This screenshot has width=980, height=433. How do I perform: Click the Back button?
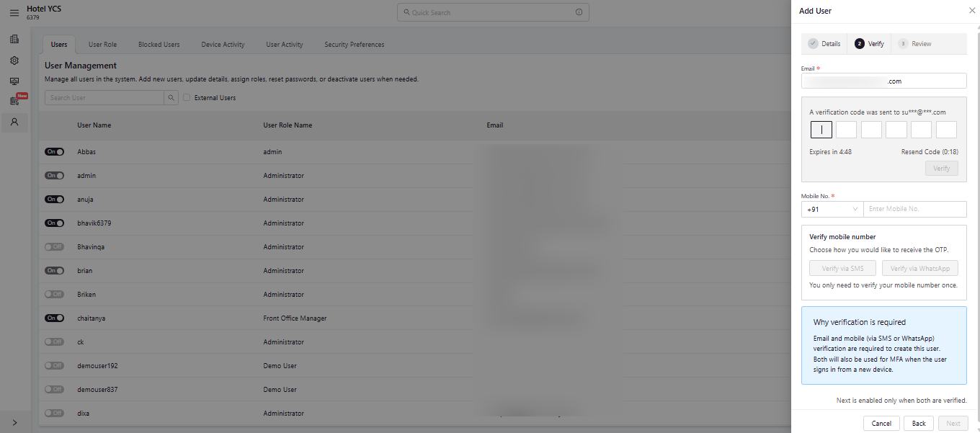pos(919,423)
